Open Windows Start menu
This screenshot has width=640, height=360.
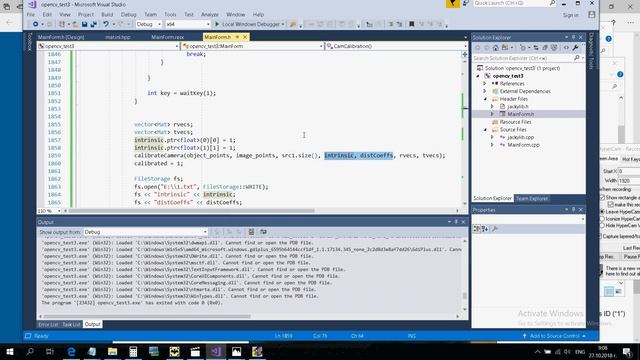[10, 351]
